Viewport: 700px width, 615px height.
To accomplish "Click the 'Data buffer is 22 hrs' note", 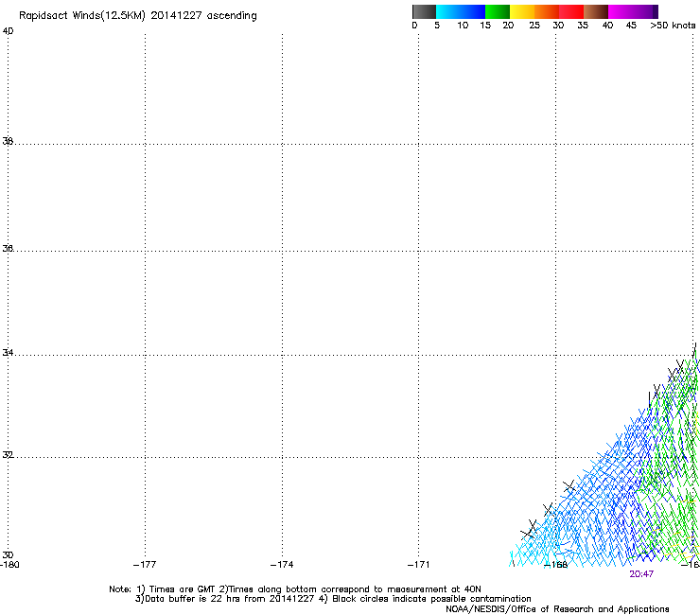I will [333, 599].
